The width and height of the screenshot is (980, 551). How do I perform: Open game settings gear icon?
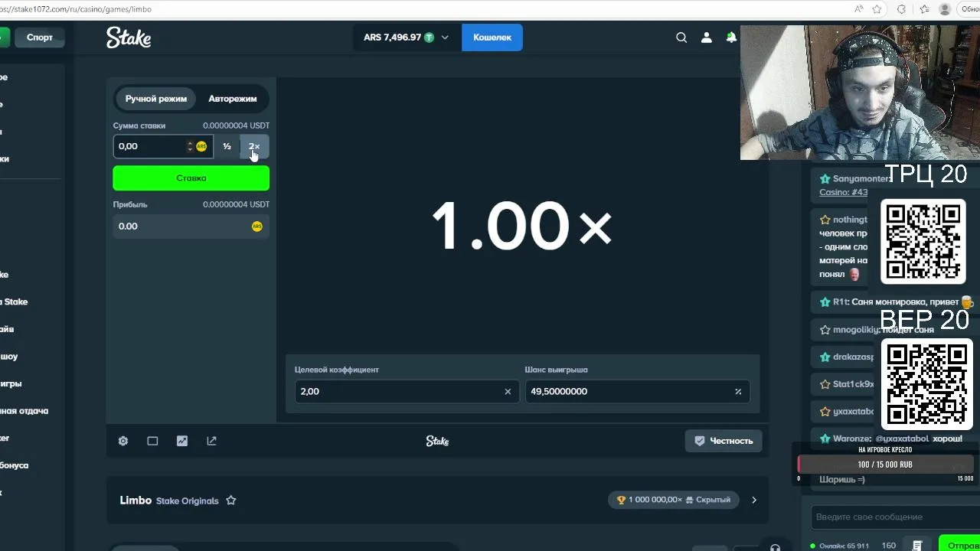(x=123, y=441)
